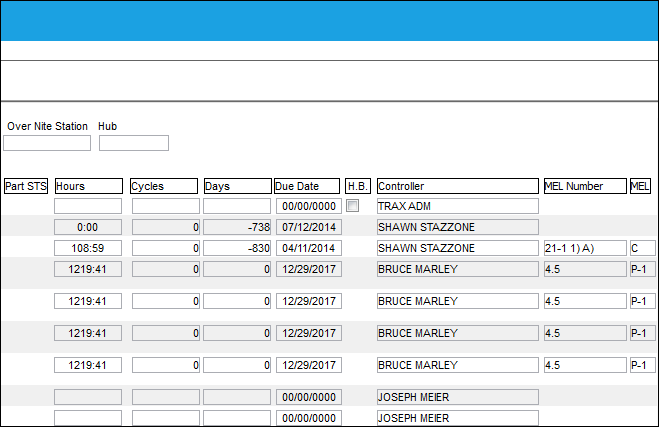This screenshot has height=427, width=659.
Task: Select the MEL category C cell
Action: tap(643, 248)
